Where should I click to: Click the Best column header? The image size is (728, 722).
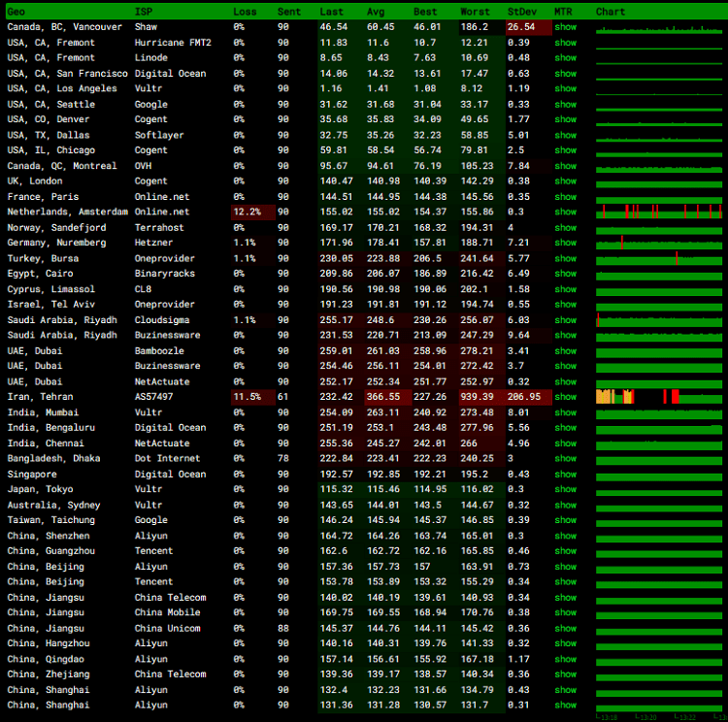pyautogui.click(x=425, y=12)
